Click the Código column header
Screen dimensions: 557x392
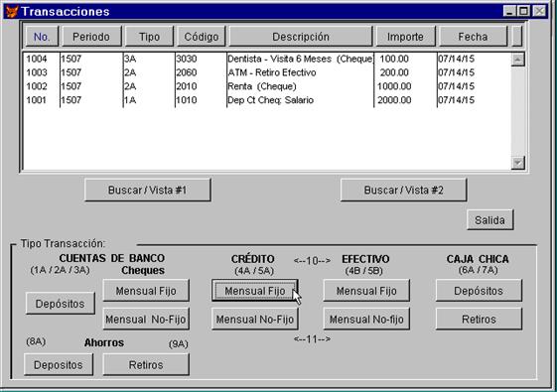[202, 37]
